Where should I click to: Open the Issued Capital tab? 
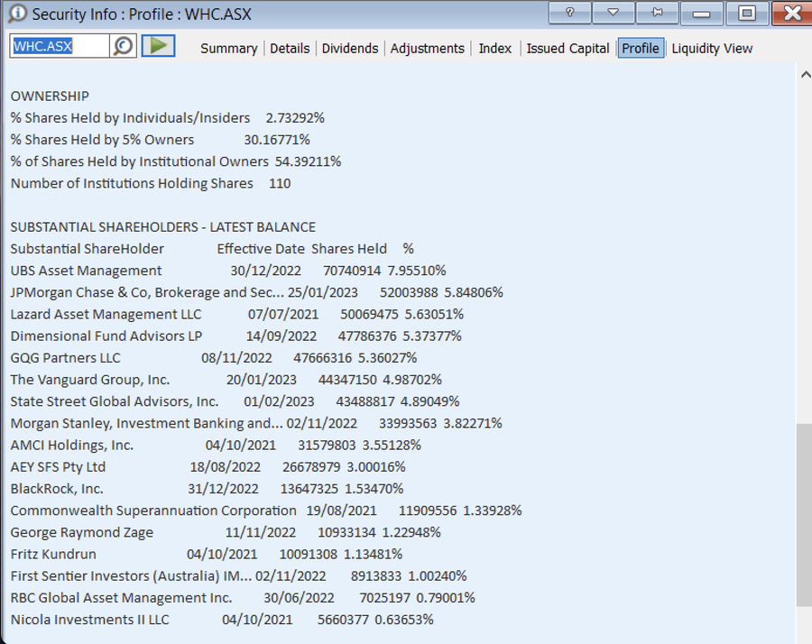[567, 48]
